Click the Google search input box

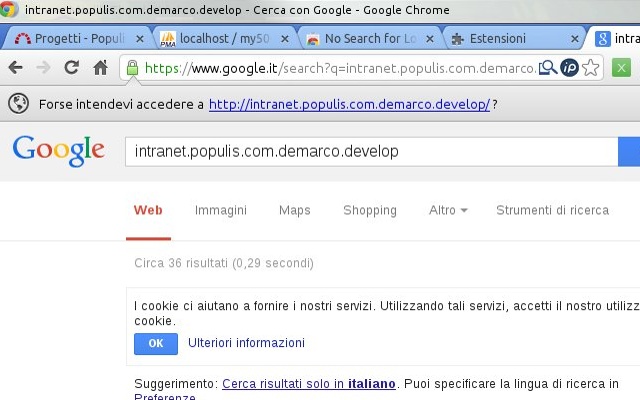point(371,151)
